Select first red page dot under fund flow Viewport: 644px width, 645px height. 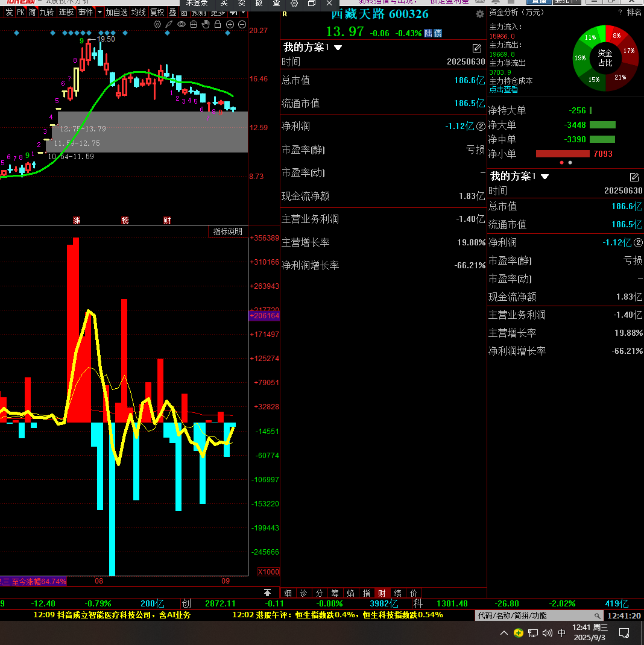562,163
